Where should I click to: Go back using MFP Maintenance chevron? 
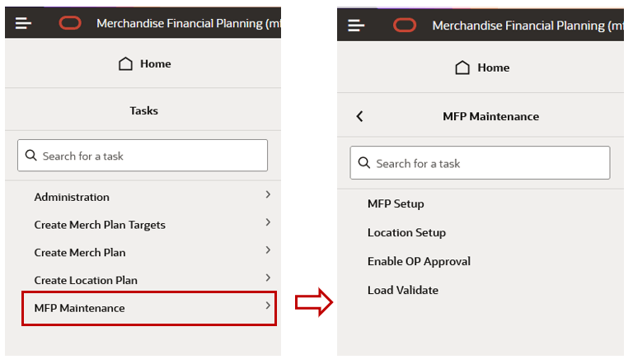click(x=359, y=116)
